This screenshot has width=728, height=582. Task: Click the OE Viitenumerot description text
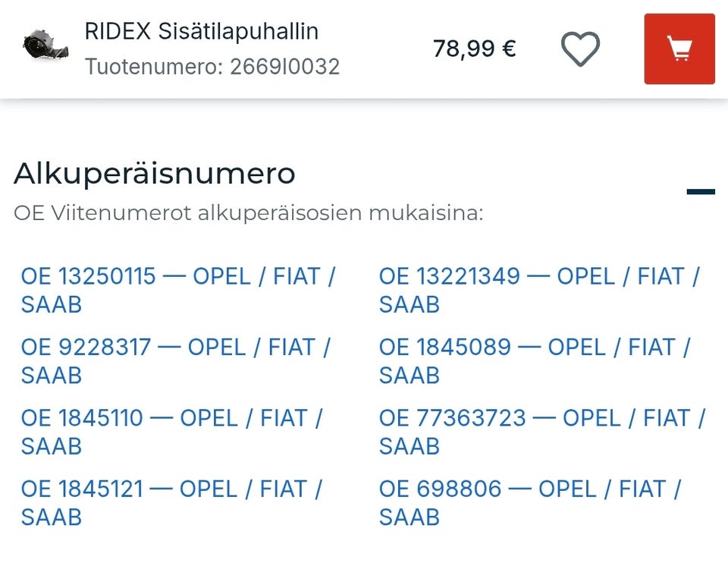(x=248, y=213)
